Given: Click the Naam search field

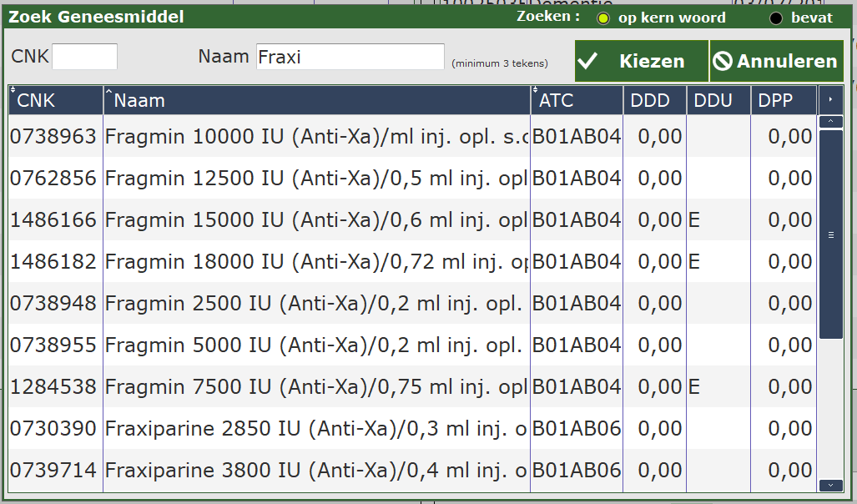Looking at the screenshot, I should tap(350, 57).
